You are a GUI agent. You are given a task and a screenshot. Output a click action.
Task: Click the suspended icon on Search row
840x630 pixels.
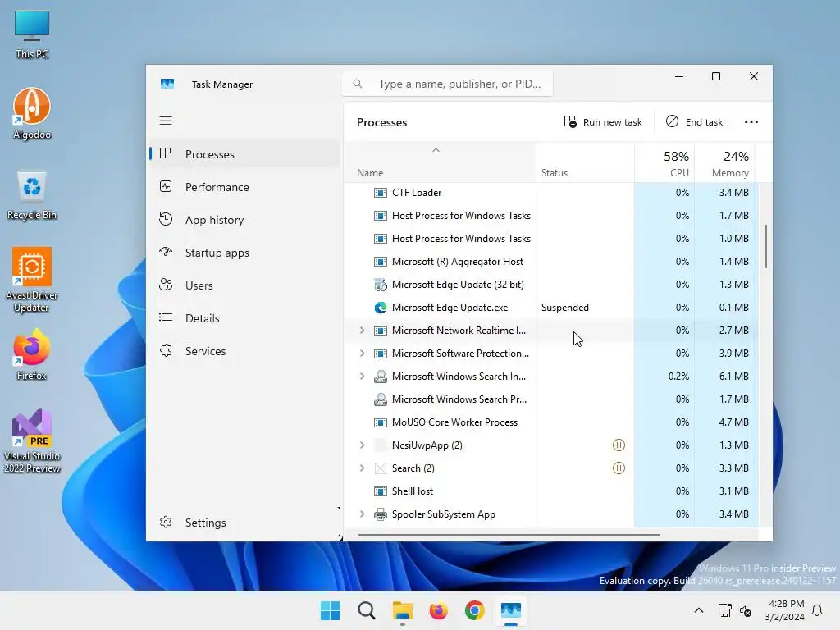619,468
